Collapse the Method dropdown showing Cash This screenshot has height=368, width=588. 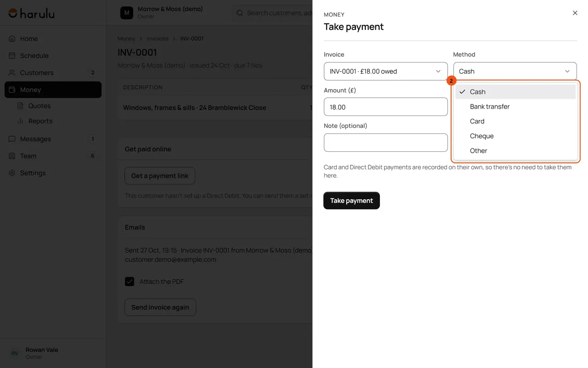[x=515, y=71]
